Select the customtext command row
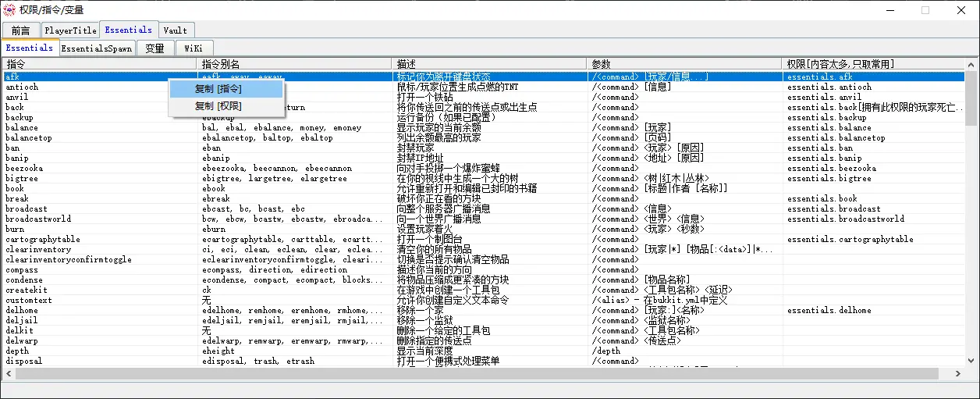The height and width of the screenshot is (399, 980). pyautogui.click(x=484, y=300)
